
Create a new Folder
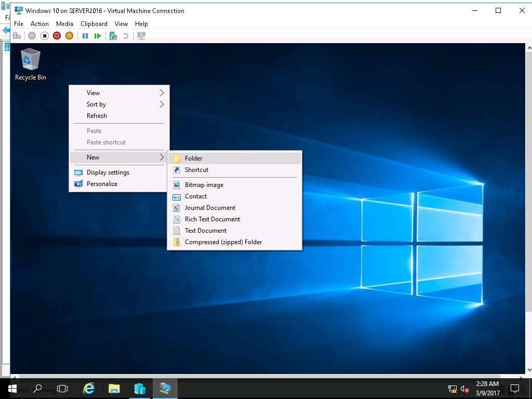pyautogui.click(x=234, y=158)
